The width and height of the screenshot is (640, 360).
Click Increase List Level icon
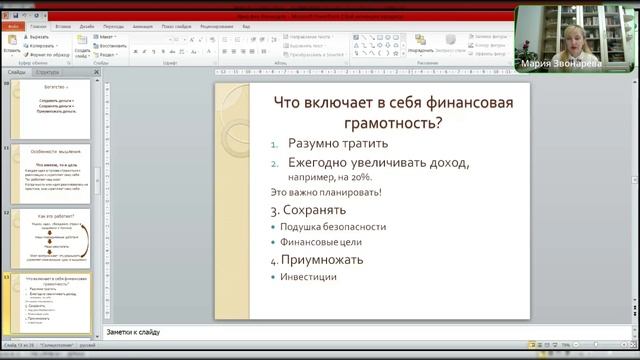pyautogui.click(x=262, y=40)
